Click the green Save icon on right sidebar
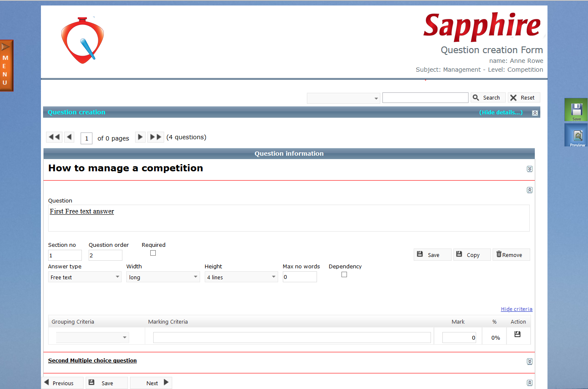The width and height of the screenshot is (588, 389). [576, 111]
